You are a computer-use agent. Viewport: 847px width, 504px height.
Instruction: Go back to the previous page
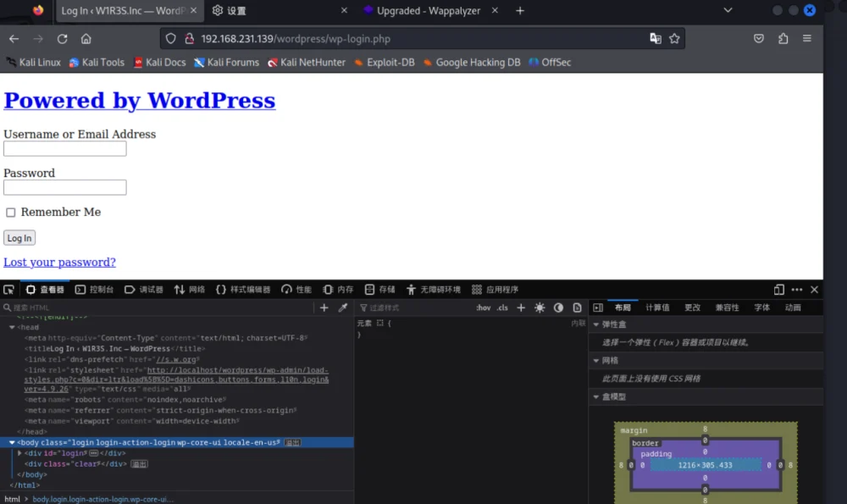coord(14,39)
